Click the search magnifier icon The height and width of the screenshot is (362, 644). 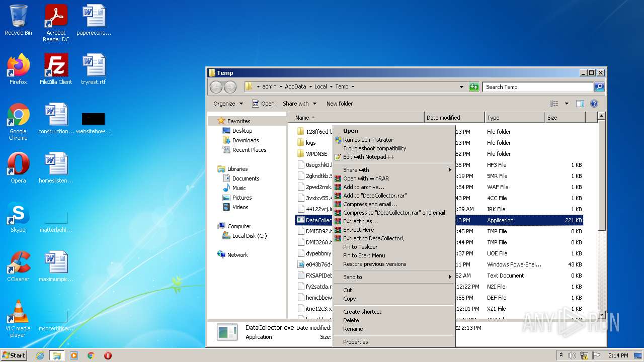599,87
